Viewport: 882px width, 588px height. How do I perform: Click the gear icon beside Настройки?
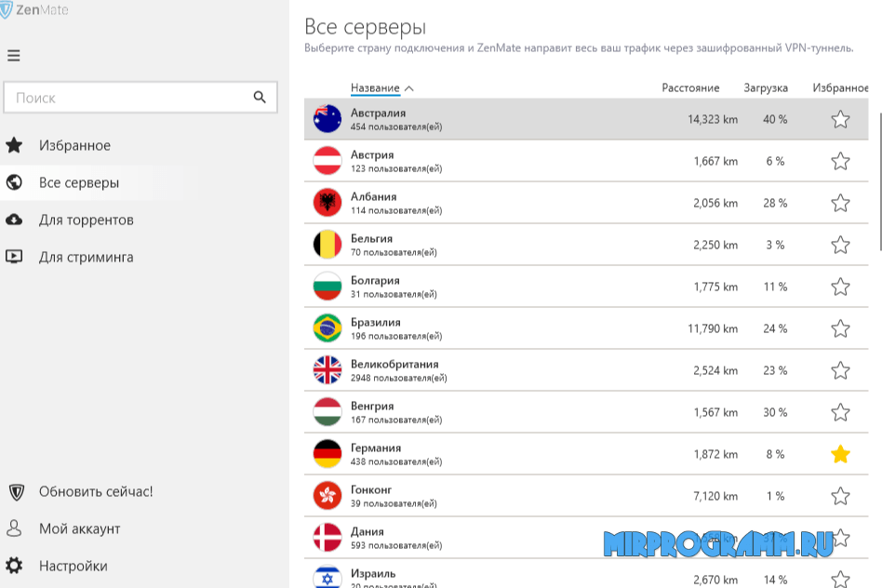point(14,566)
